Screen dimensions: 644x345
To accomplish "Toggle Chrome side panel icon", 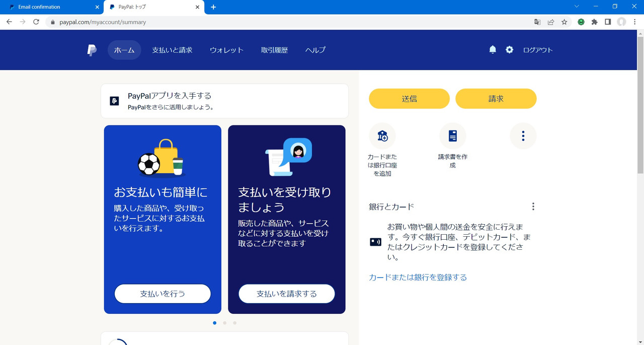I will [608, 22].
